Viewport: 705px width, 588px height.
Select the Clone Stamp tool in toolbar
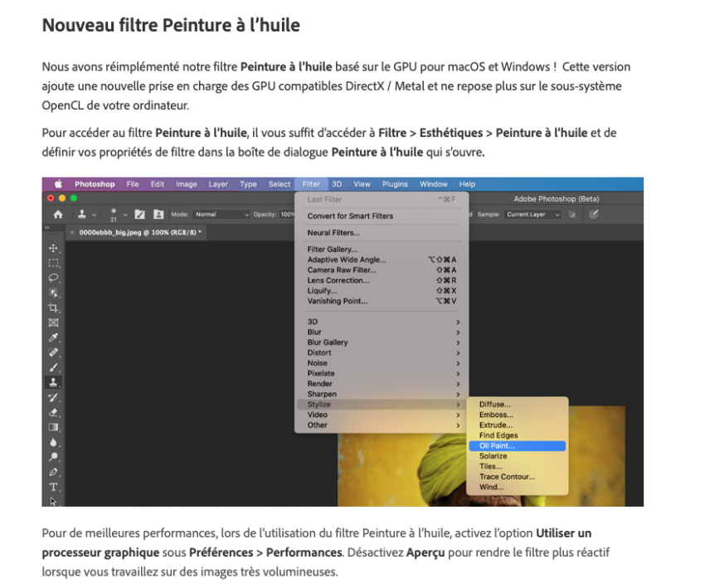tap(54, 382)
